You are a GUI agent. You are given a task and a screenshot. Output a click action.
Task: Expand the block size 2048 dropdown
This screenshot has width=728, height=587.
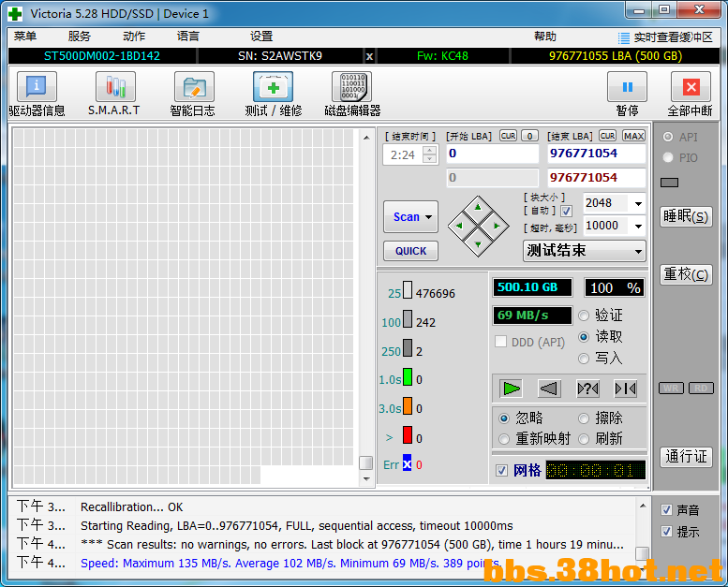pos(638,203)
